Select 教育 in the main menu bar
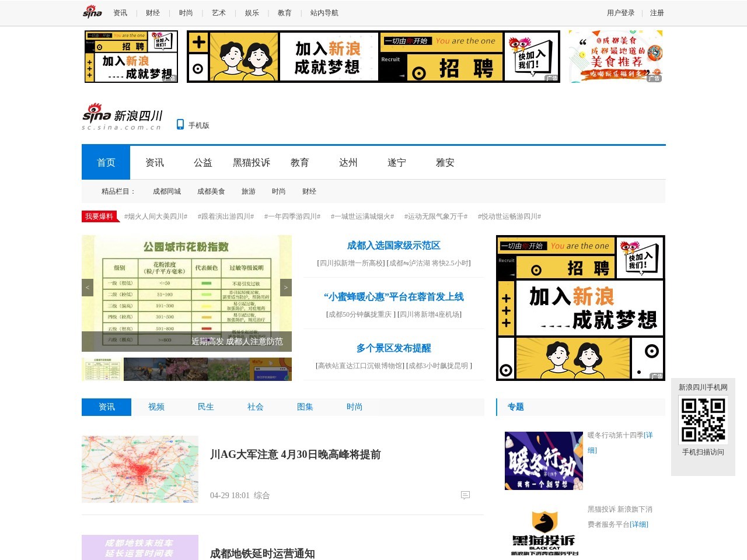This screenshot has height=560, width=747. click(300, 163)
